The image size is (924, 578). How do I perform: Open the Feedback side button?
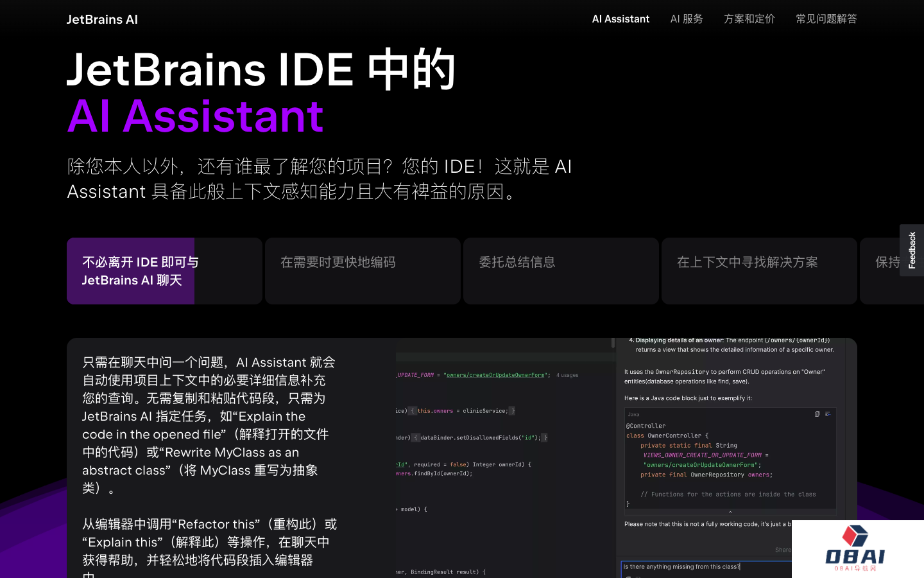coord(912,250)
